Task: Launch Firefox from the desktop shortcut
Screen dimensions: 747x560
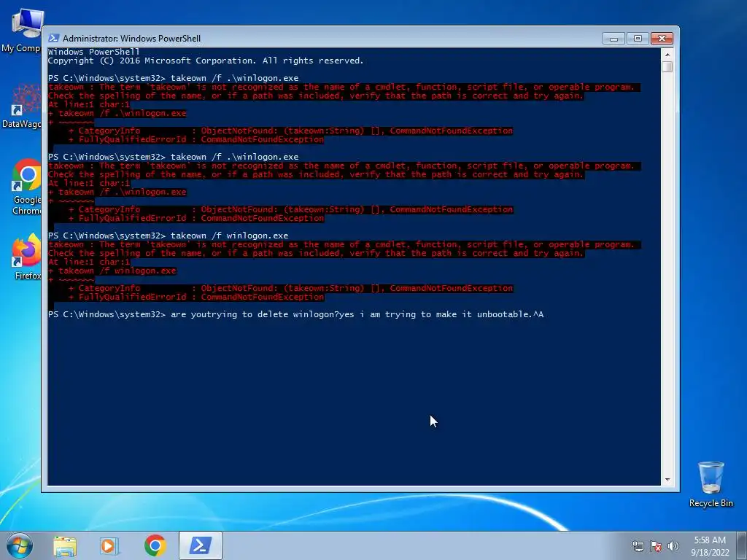Action: point(27,257)
